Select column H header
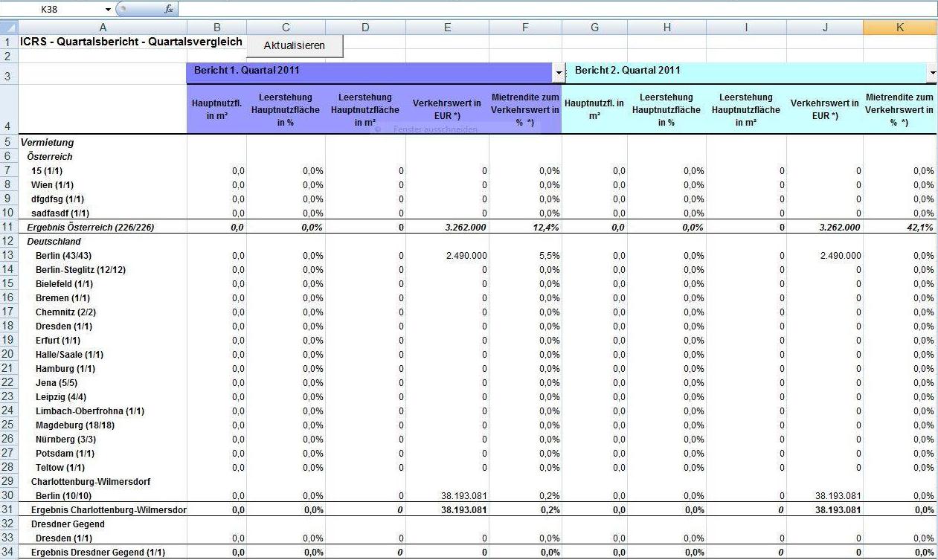Image resolution: width=938 pixels, height=560 pixels. [666, 28]
